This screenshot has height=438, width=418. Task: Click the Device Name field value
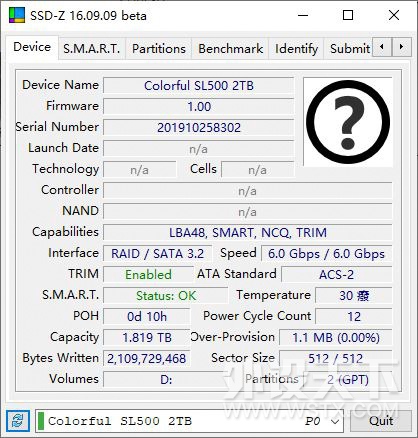tap(199, 86)
